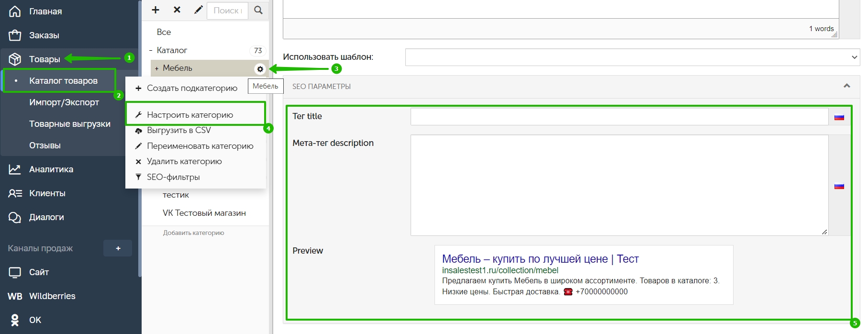Collapse SEO ПАРАМЕТРЫ section chevron
The height and width of the screenshot is (334, 868).
tap(846, 86)
